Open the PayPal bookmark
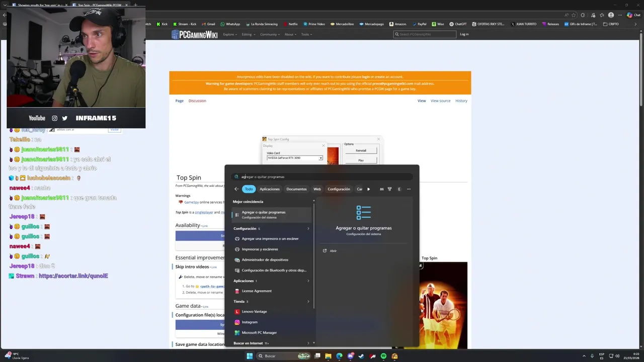Image resolution: width=644 pixels, height=362 pixels. point(419,24)
